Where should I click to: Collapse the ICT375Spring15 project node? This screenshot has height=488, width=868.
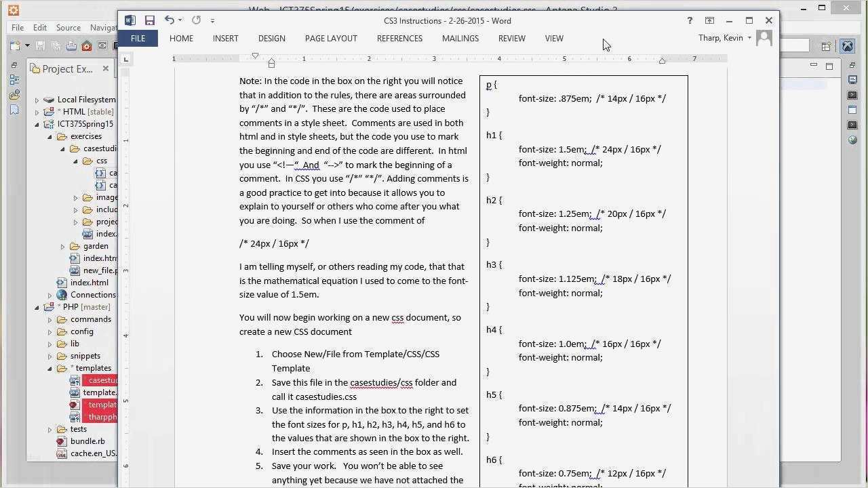(x=37, y=125)
